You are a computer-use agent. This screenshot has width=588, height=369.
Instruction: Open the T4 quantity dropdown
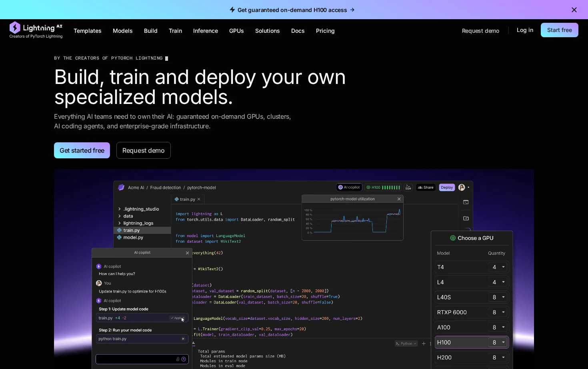pyautogui.click(x=498, y=267)
